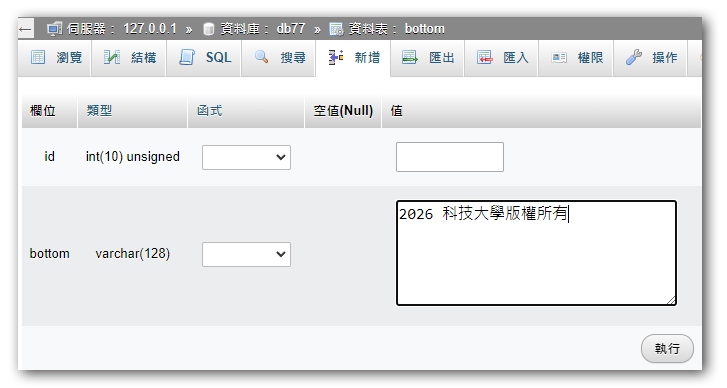
Task: Click the 結構 structure tab icon
Action: [112, 57]
